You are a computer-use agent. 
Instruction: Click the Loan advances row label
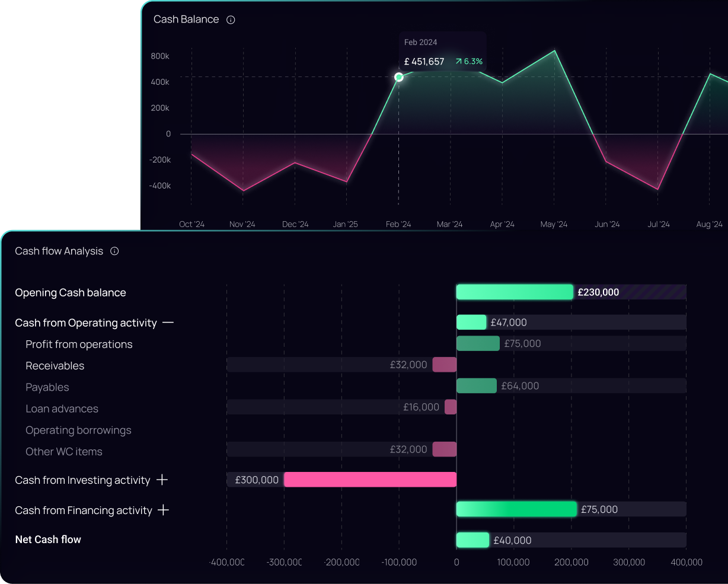62,409
